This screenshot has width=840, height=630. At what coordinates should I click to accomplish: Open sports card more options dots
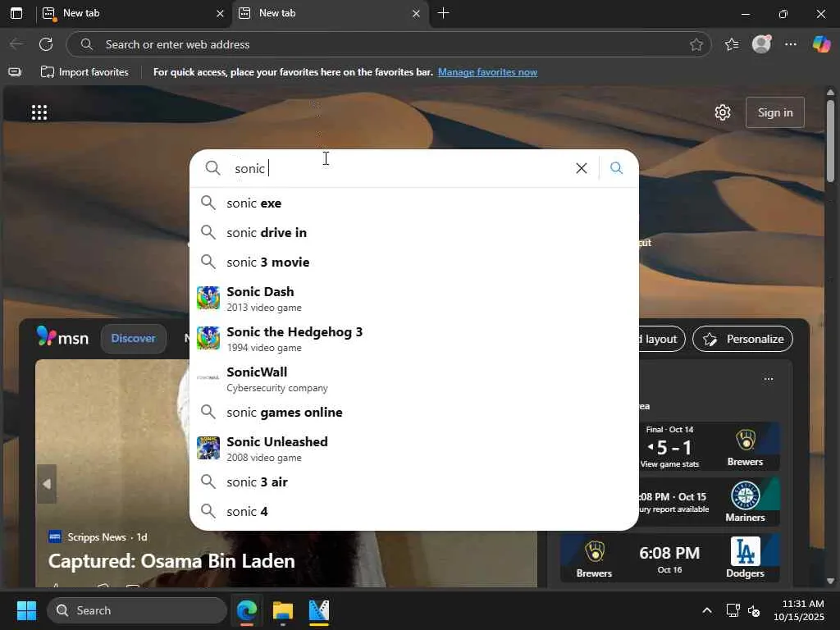[768, 379]
